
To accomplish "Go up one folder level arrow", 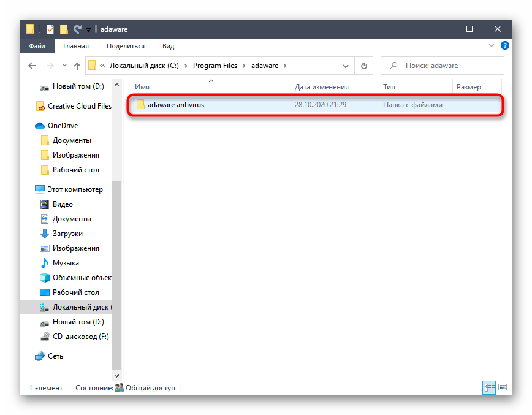I will point(77,66).
